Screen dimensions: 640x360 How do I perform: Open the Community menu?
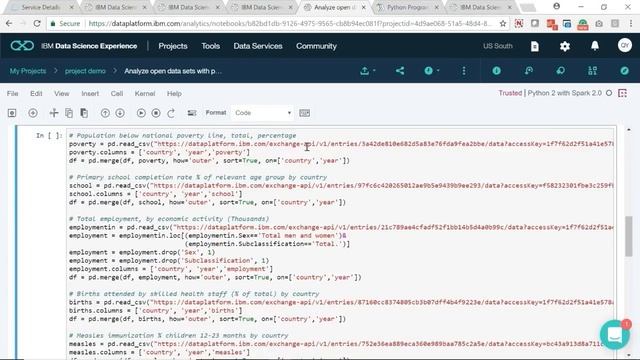coord(316,46)
